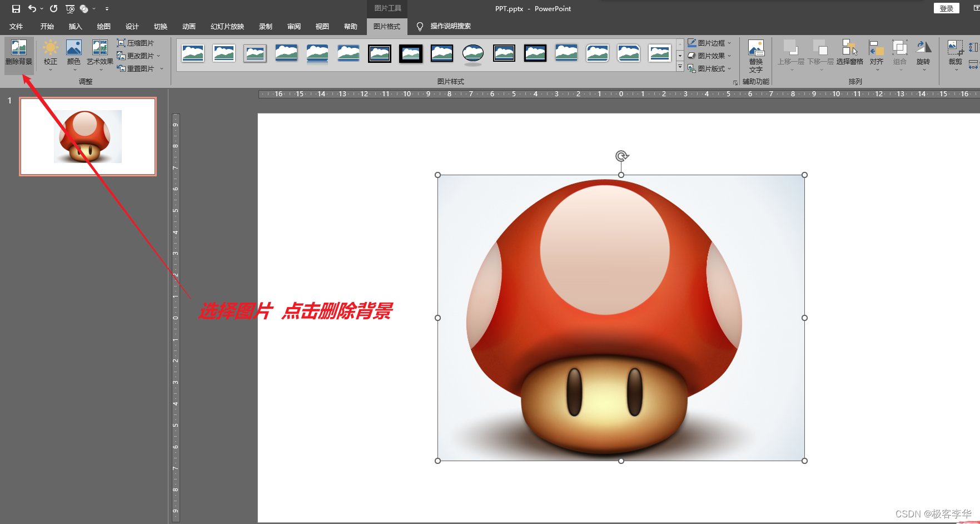980x524 pixels.
Task: Click Compress Pictures (压缩图片)
Action: point(136,43)
